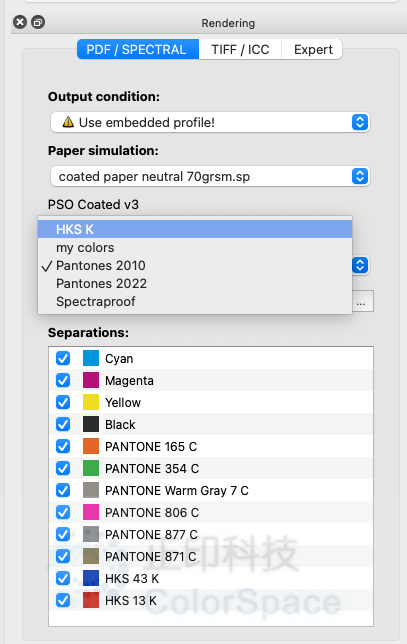407x644 pixels.
Task: Open the Output condition dropdown arrows
Action: pyautogui.click(x=360, y=122)
